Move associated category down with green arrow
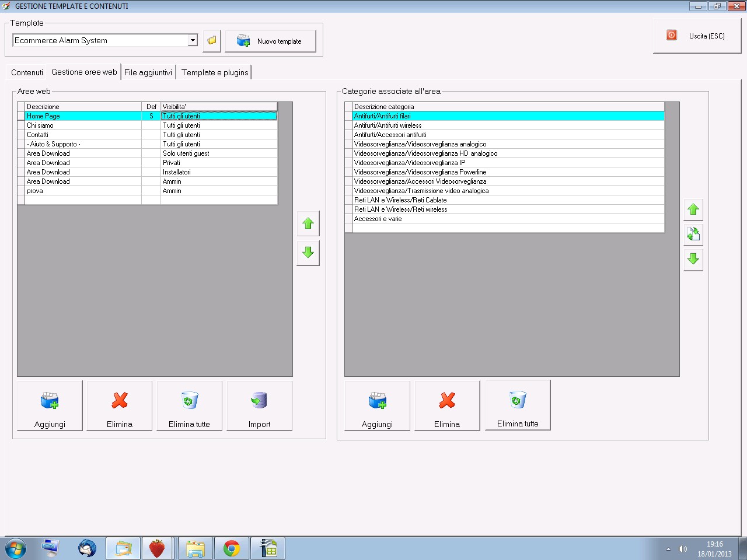 (x=693, y=260)
